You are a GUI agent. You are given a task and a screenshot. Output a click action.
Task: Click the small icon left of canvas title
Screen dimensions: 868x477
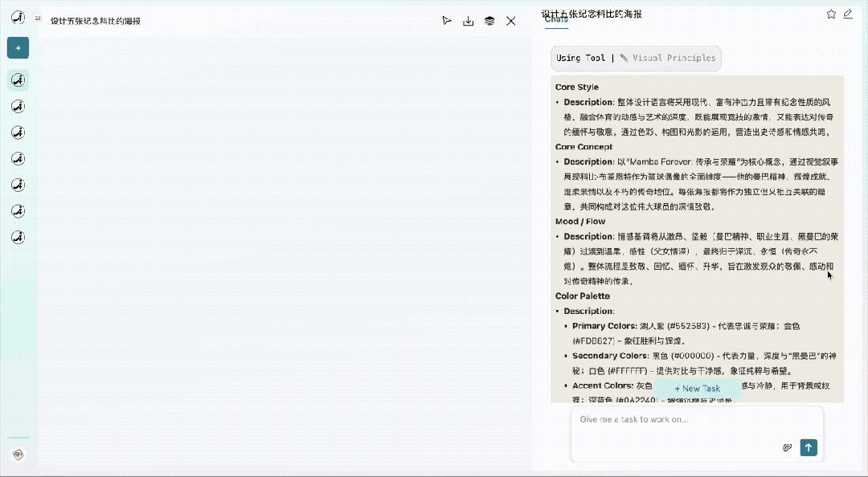coord(38,17)
